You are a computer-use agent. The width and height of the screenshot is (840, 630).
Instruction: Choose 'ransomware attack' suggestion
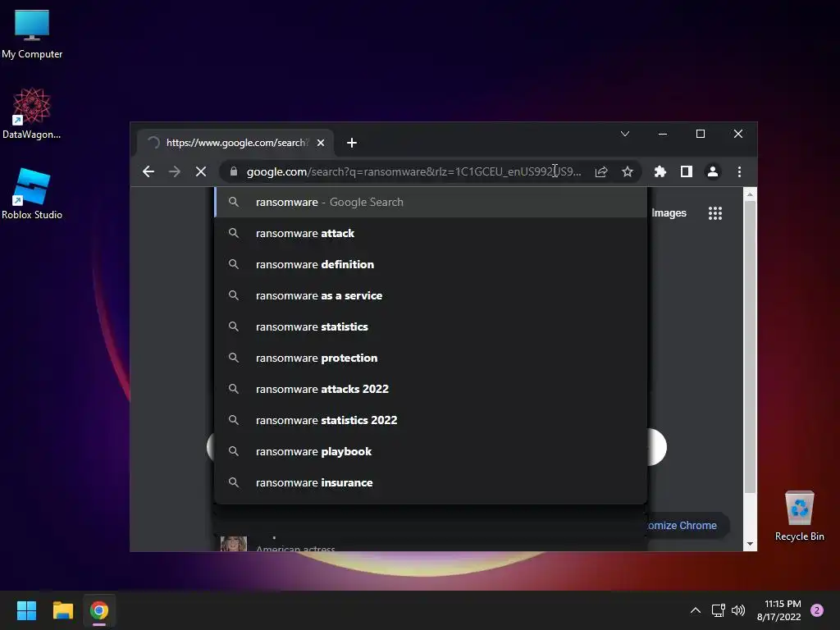point(431,233)
